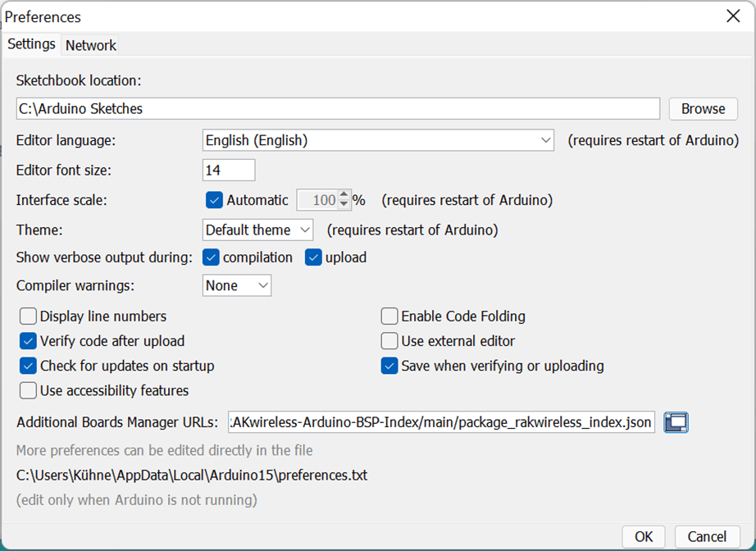Uncheck Automatic interface scale
This screenshot has width=756, height=551.
click(215, 200)
